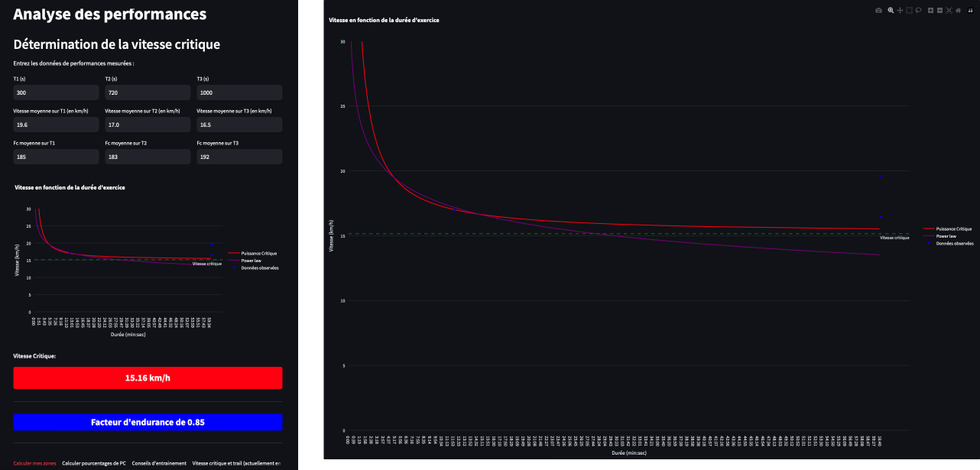The width and height of the screenshot is (980, 470).
Task: Select the Zoom tool in the chart modebar
Action: (891, 10)
